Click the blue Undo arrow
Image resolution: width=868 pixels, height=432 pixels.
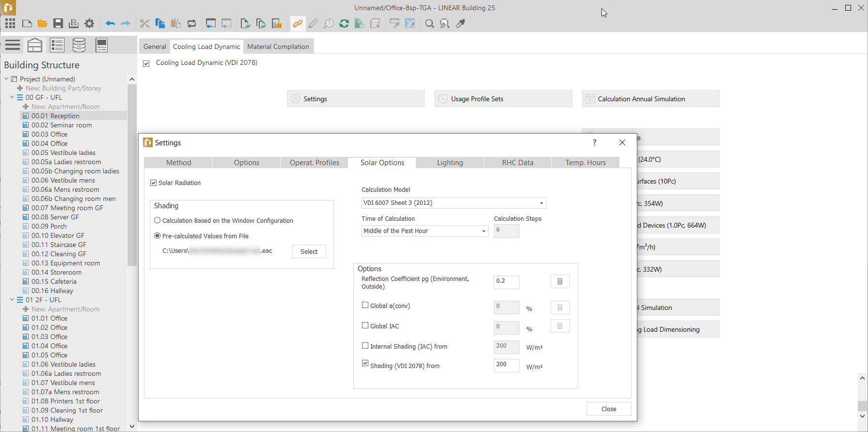point(110,23)
